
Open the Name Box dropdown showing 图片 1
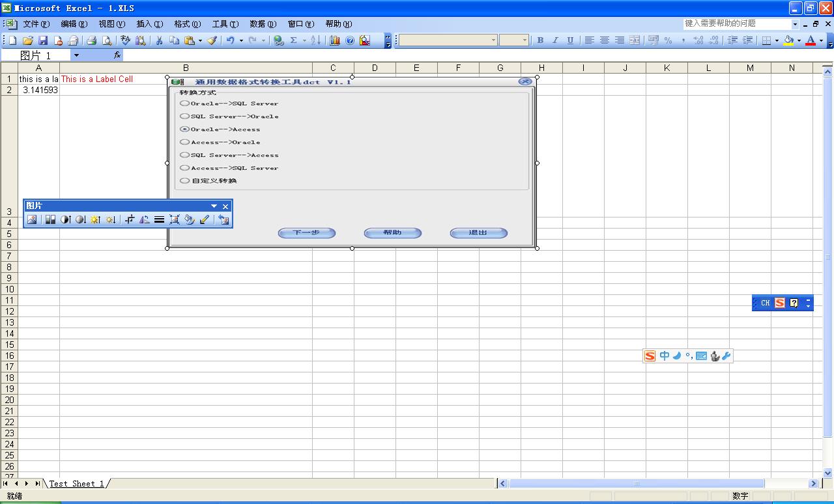click(76, 55)
